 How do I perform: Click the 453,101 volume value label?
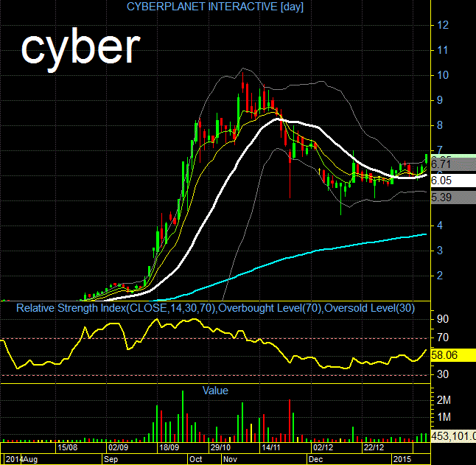point(454,436)
